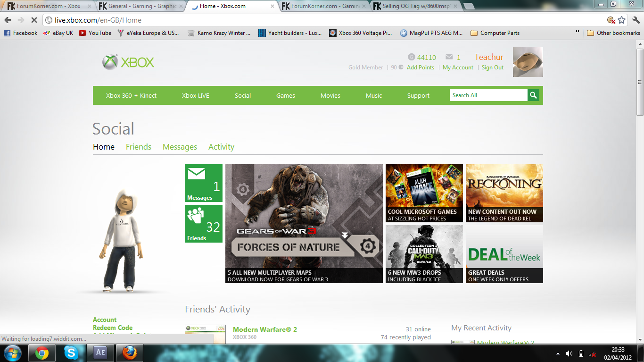
Task: Open the Xbox 360 Voltage bookmark
Action: point(361,33)
